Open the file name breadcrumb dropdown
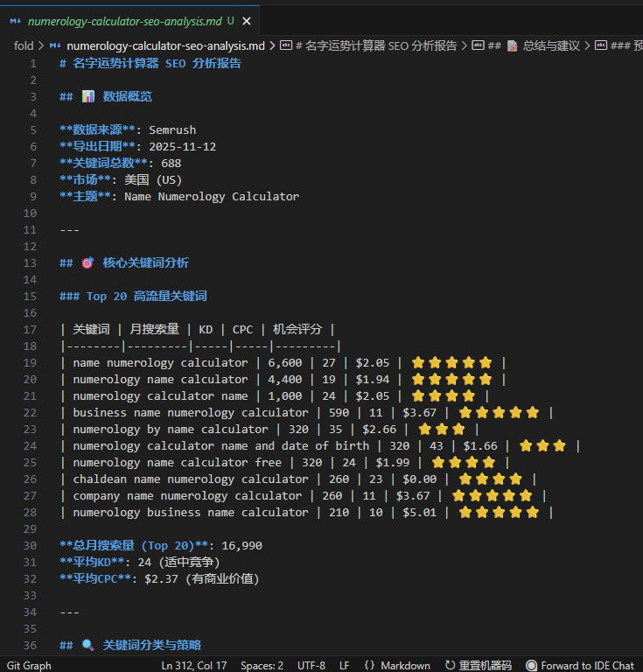 point(165,45)
